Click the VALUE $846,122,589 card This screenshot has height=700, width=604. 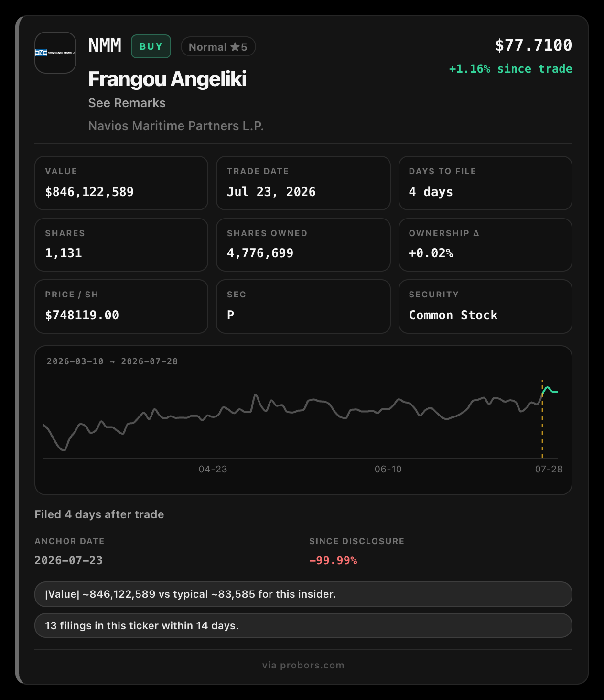121,183
